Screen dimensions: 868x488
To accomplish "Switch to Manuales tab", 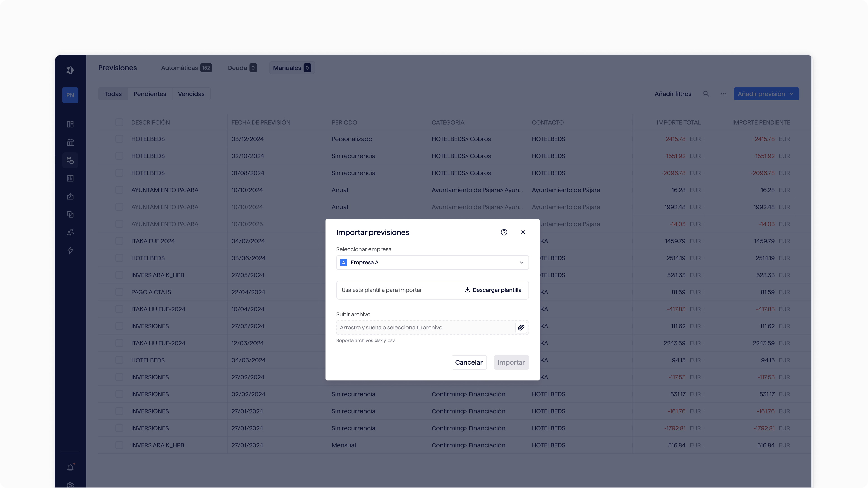I will point(292,68).
